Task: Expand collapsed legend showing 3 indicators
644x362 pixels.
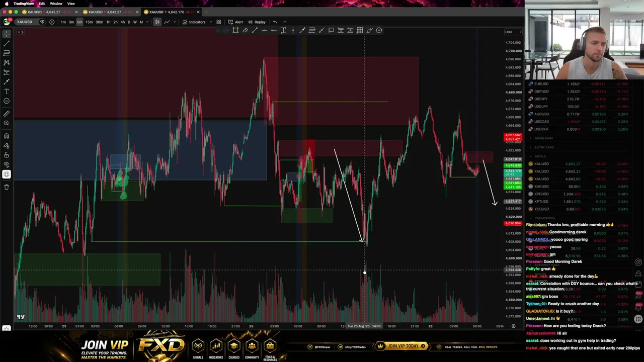Action: pos(21,32)
